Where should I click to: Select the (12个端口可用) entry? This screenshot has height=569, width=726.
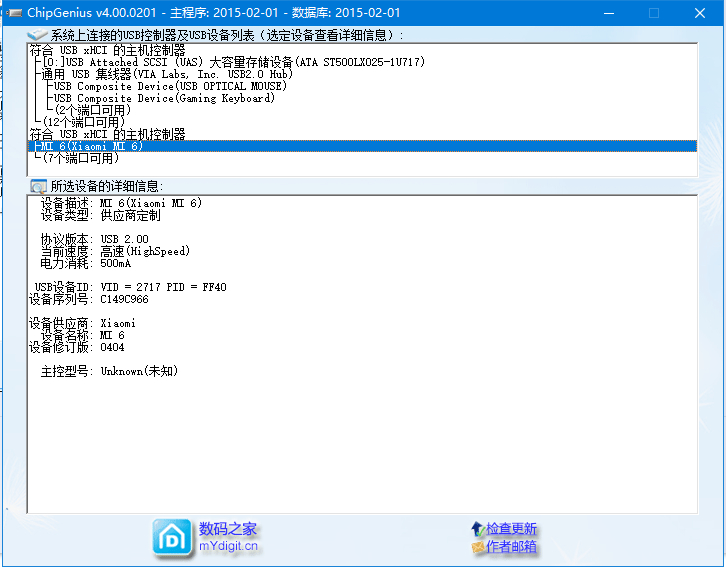(x=84, y=122)
